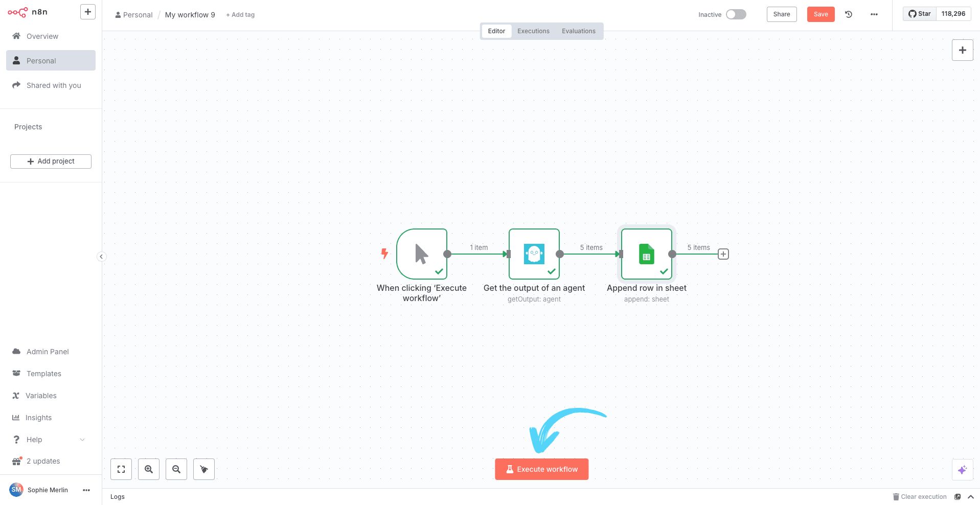Switch to the Executions tab
This screenshot has height=505, width=980.
(533, 31)
